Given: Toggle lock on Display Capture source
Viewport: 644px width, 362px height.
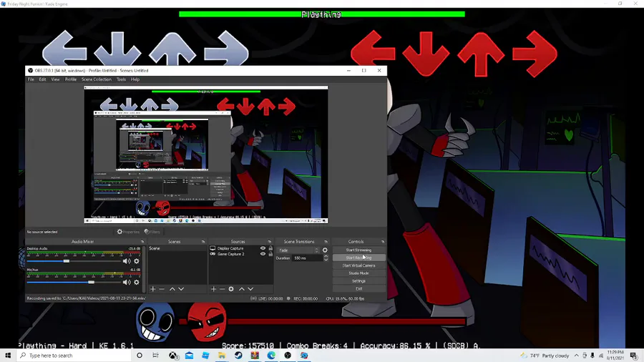Looking at the screenshot, I should (270, 248).
